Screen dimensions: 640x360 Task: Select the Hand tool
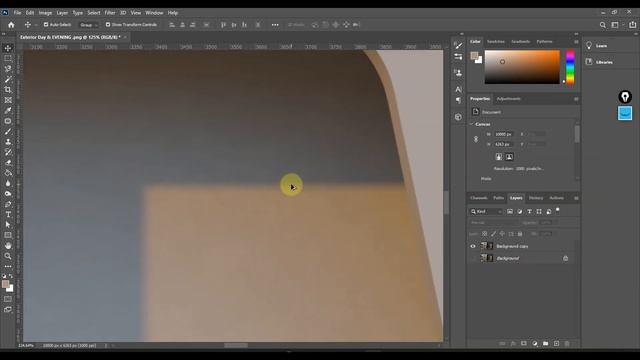(x=8, y=246)
